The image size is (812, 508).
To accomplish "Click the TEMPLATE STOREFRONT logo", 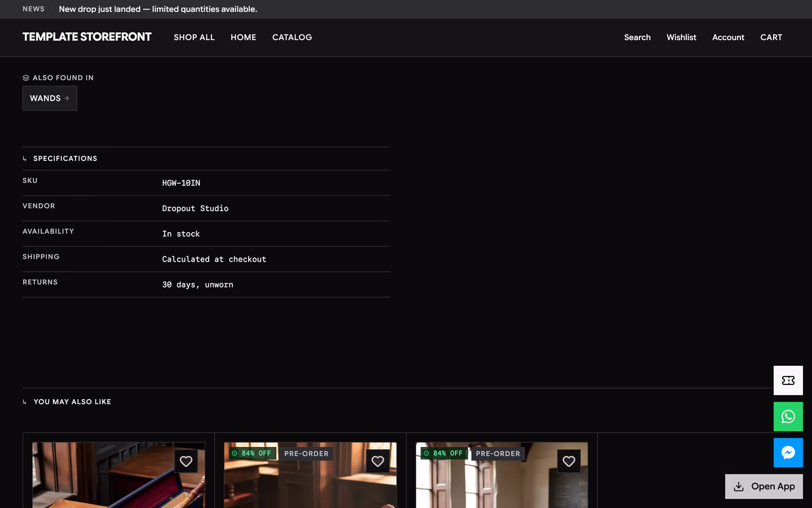I will click(x=87, y=37).
